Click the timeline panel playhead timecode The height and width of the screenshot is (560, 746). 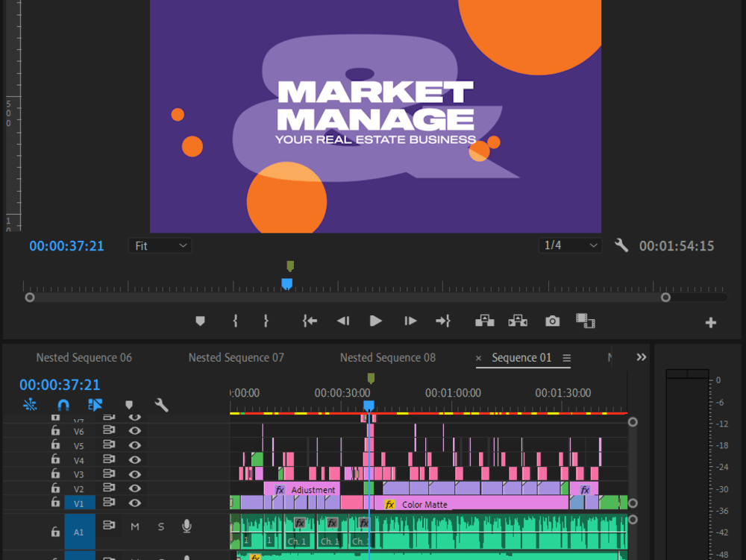pyautogui.click(x=60, y=385)
